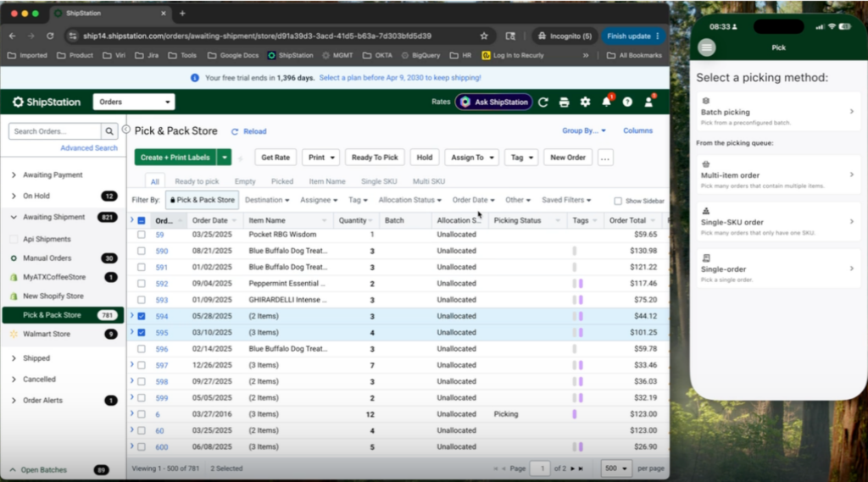Open the Destination filter dropdown

coord(267,200)
